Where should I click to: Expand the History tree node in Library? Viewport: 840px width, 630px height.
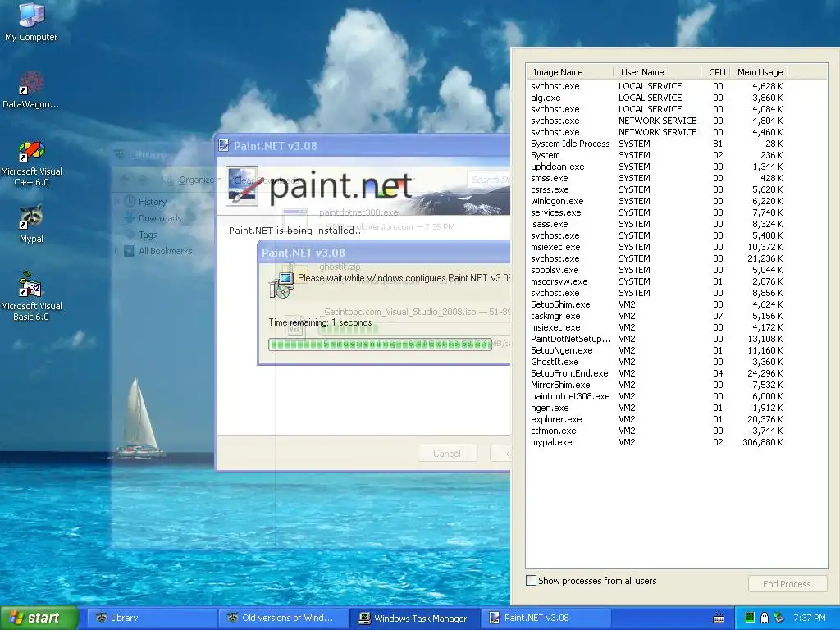(117, 202)
